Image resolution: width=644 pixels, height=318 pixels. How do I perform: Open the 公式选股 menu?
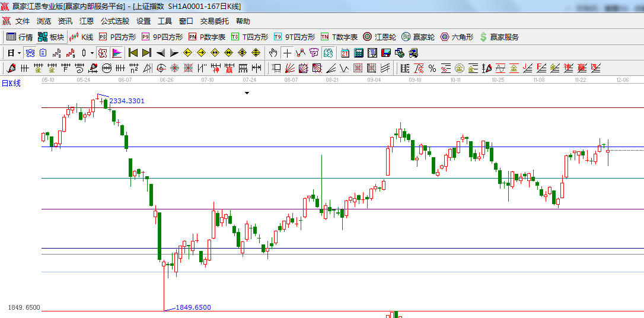coord(114,21)
